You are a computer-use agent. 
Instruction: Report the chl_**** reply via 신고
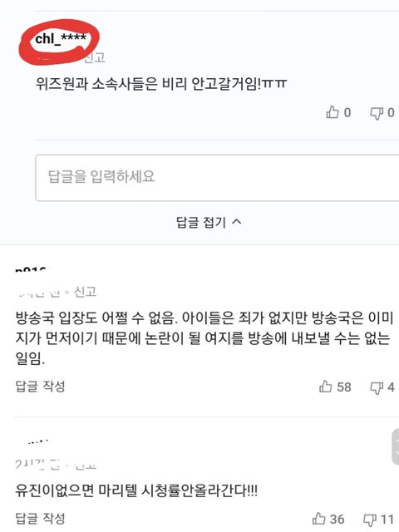pyautogui.click(x=95, y=57)
